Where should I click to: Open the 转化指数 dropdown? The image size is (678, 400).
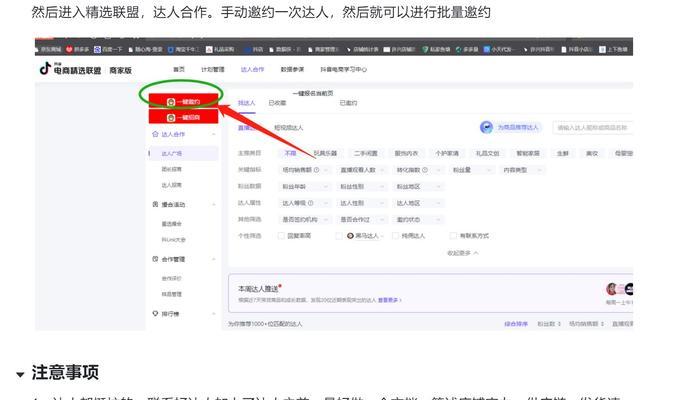pos(419,170)
